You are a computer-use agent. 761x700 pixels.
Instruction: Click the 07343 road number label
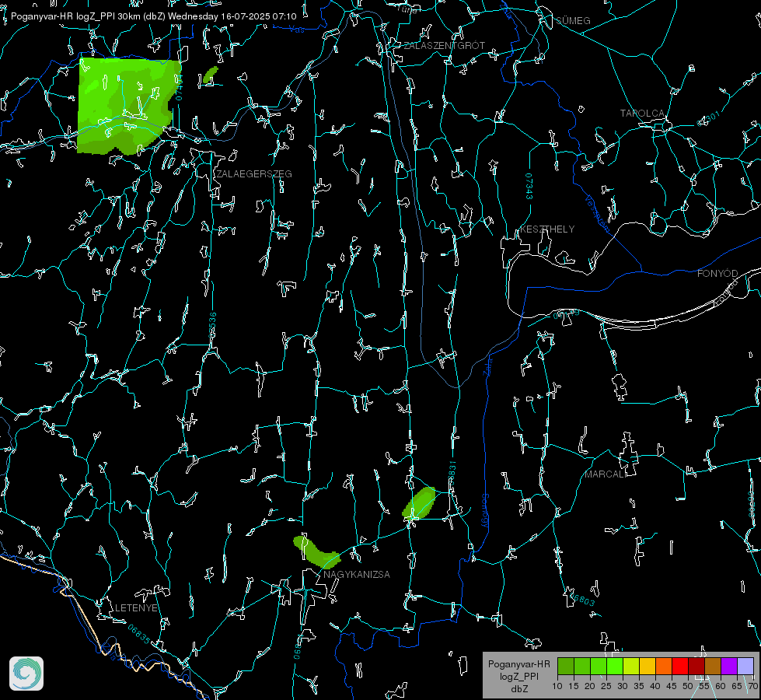tap(529, 186)
